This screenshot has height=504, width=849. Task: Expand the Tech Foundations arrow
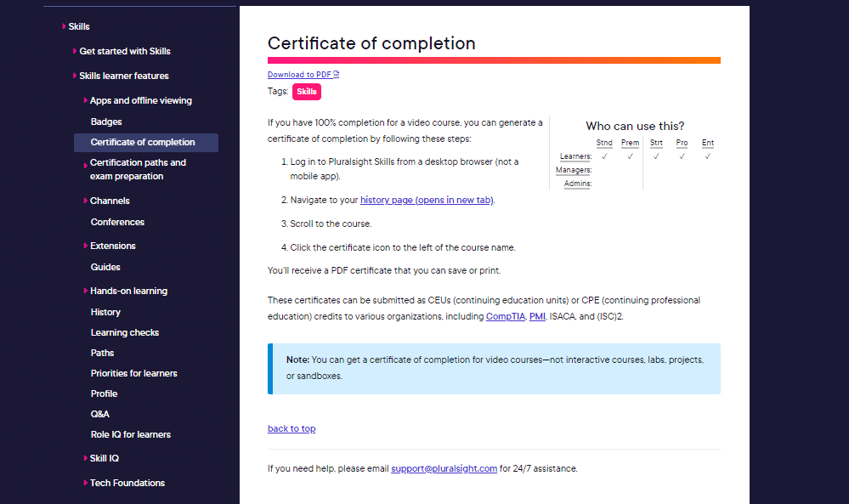(x=86, y=483)
